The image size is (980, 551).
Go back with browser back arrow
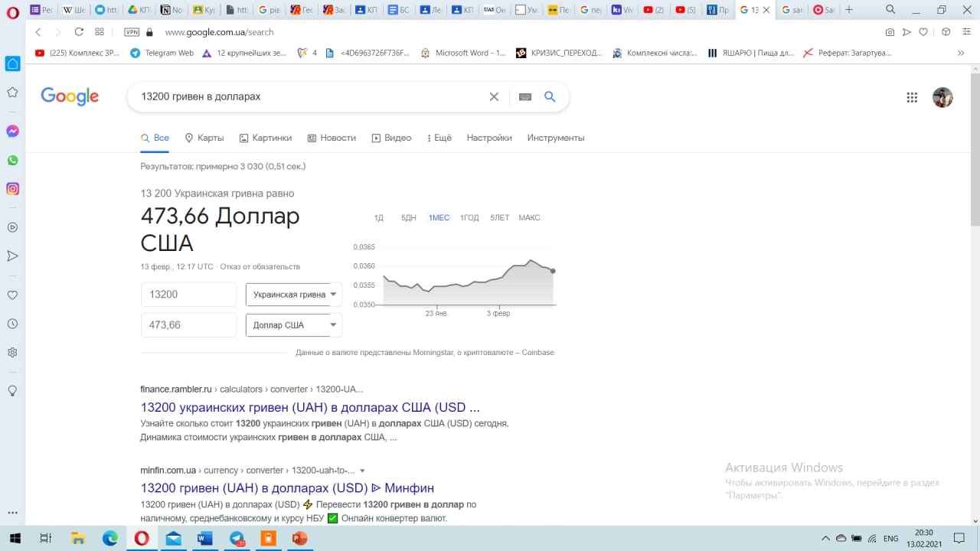(x=38, y=32)
